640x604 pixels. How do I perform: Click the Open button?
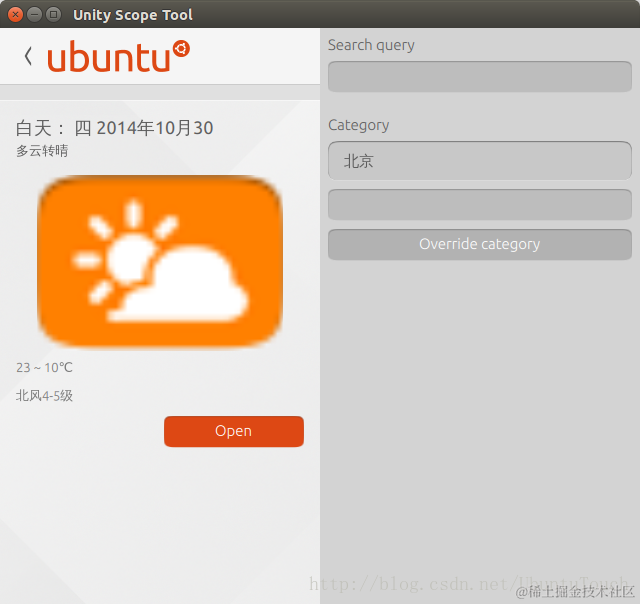point(234,431)
